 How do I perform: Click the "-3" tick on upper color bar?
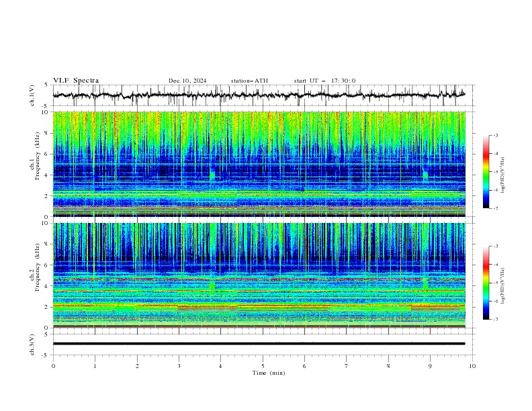495,135
